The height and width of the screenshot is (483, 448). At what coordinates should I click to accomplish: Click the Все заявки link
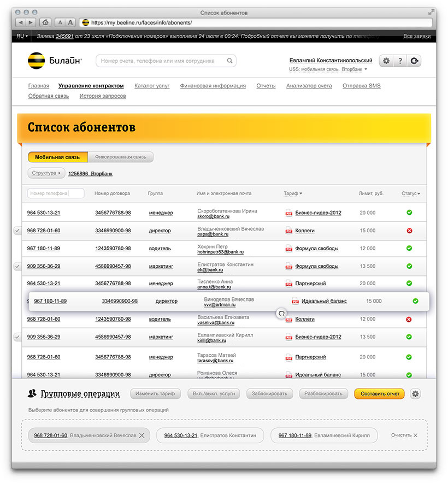tap(416, 36)
